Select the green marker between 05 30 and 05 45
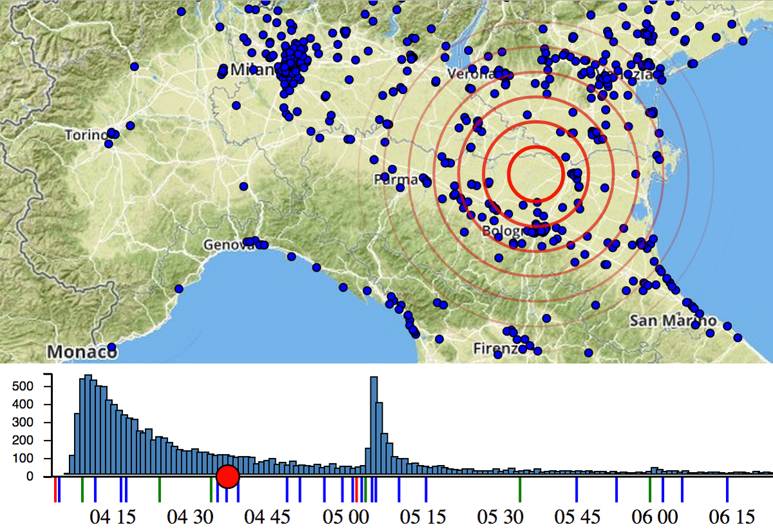The width and height of the screenshot is (773, 532). (520, 489)
